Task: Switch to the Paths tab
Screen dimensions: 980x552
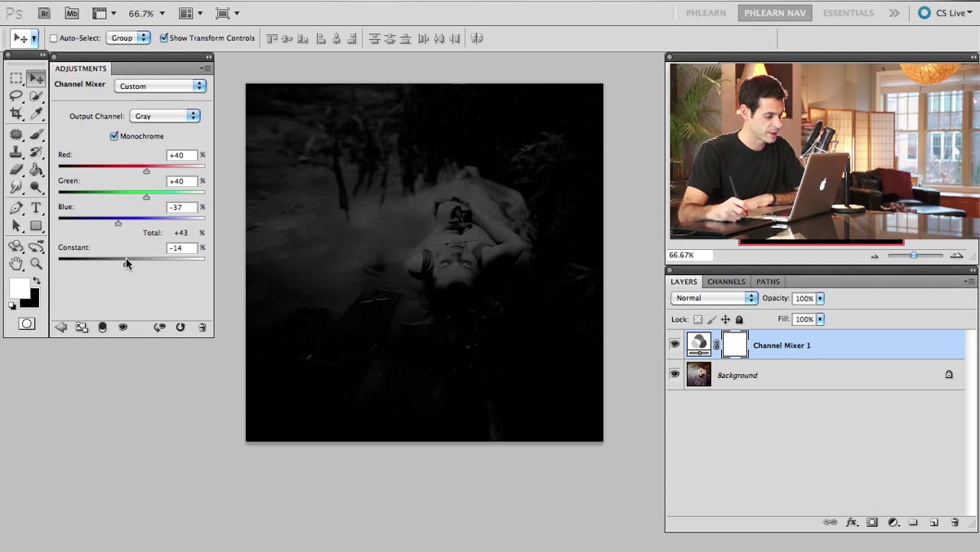Action: coord(768,282)
